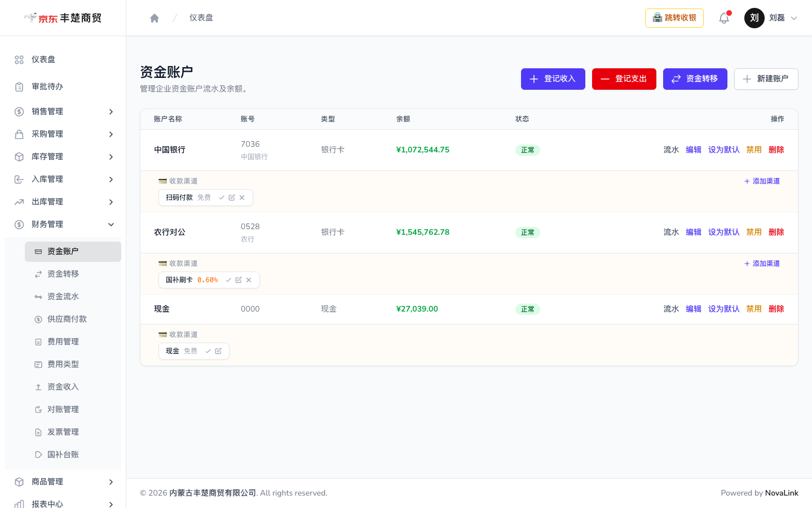
Task: Click the NovaLink footer link
Action: pos(782,493)
